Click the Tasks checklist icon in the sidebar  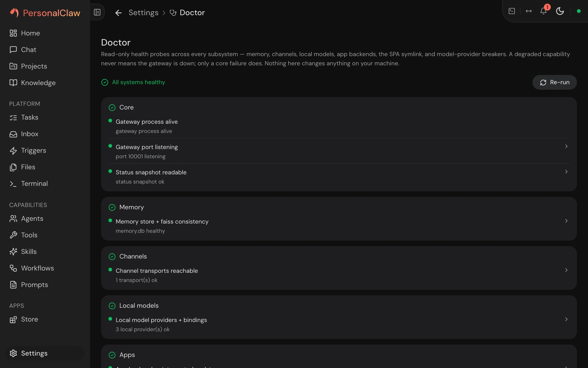[13, 118]
